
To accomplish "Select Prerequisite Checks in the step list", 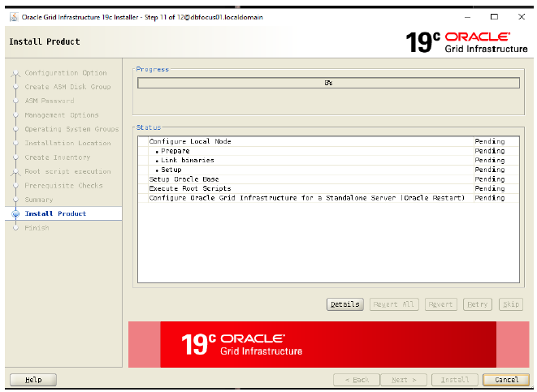I will pyautogui.click(x=63, y=186).
